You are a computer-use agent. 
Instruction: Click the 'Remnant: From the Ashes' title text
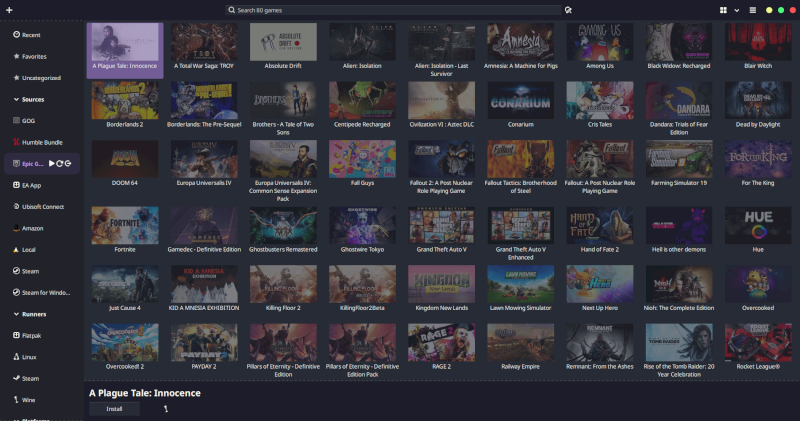point(599,366)
